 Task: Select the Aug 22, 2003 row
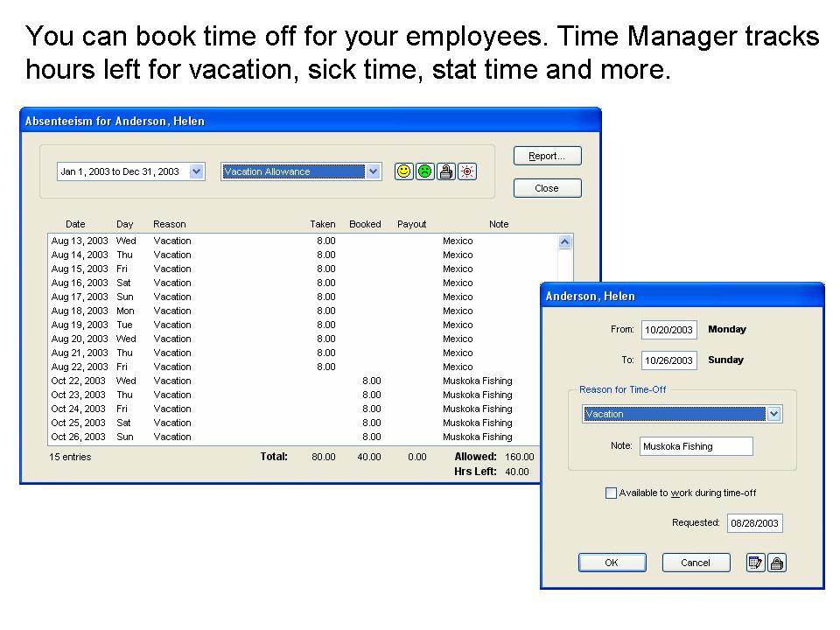[294, 367]
